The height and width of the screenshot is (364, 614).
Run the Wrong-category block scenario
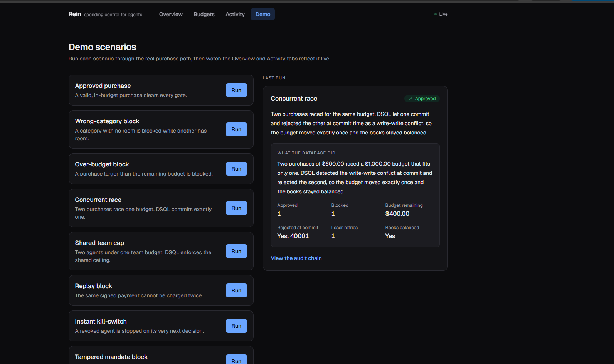pyautogui.click(x=236, y=129)
